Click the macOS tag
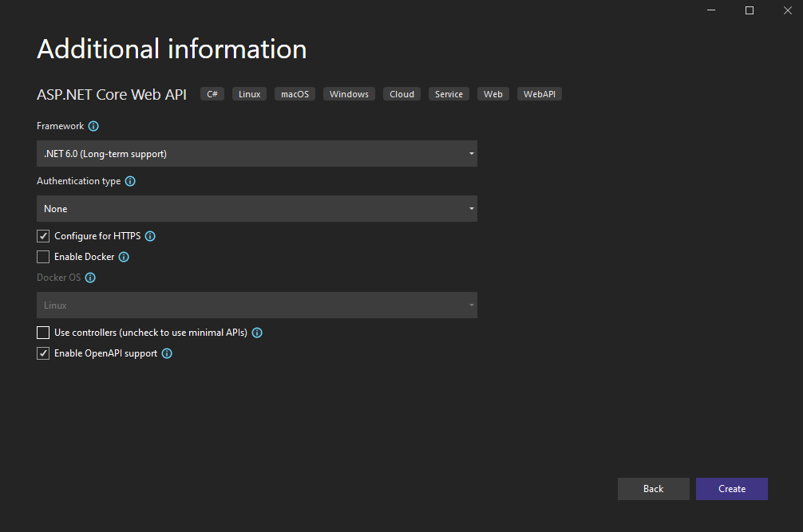803x532 pixels. tap(295, 94)
